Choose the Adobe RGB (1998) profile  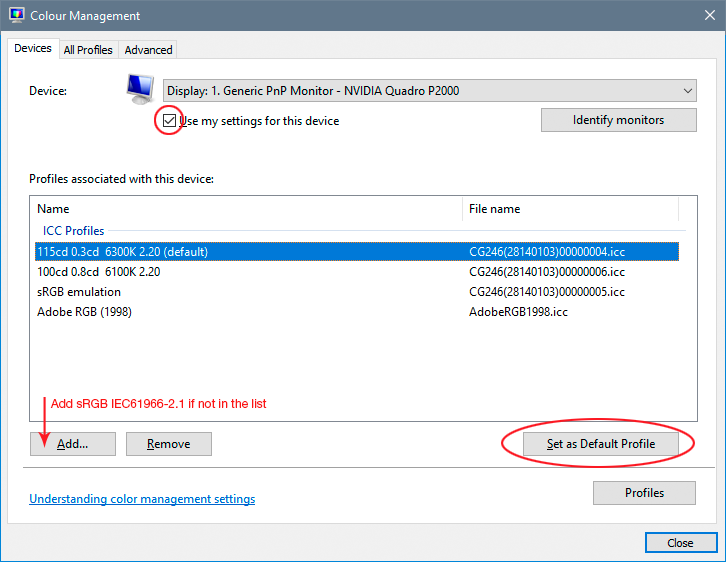(84, 312)
